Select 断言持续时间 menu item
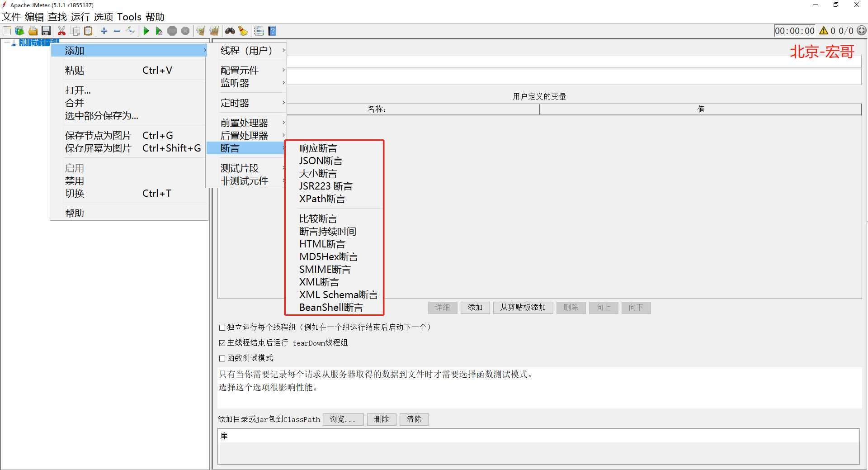Screen dimensions: 868x470 click(335, 232)
